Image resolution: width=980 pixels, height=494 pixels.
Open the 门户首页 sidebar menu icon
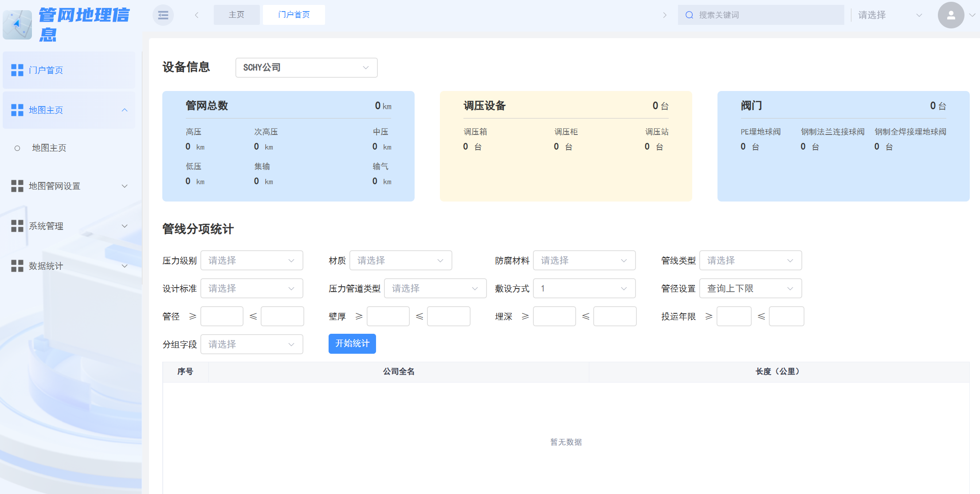click(x=17, y=70)
